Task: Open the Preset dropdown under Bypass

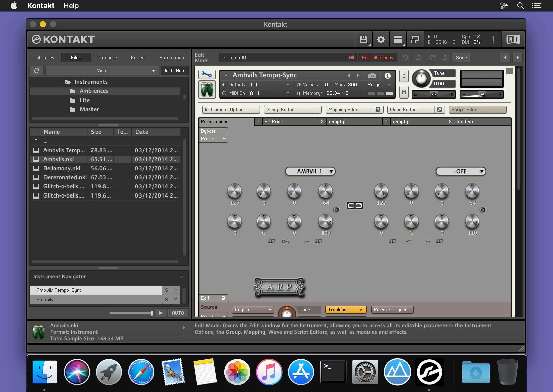Action: click(x=213, y=139)
